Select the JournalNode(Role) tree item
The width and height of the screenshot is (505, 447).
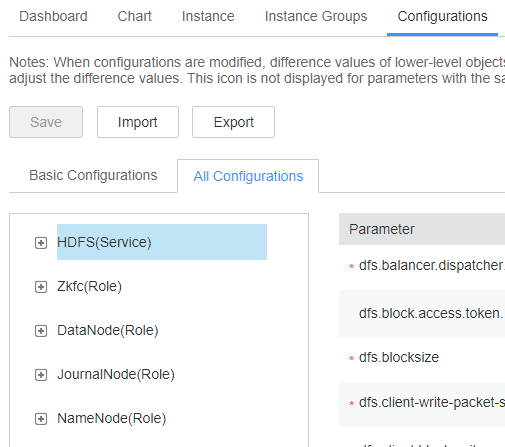point(116,374)
